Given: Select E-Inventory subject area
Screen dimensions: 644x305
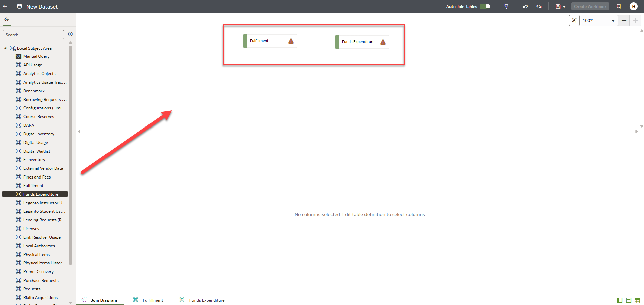Looking at the screenshot, I should (x=34, y=160).
